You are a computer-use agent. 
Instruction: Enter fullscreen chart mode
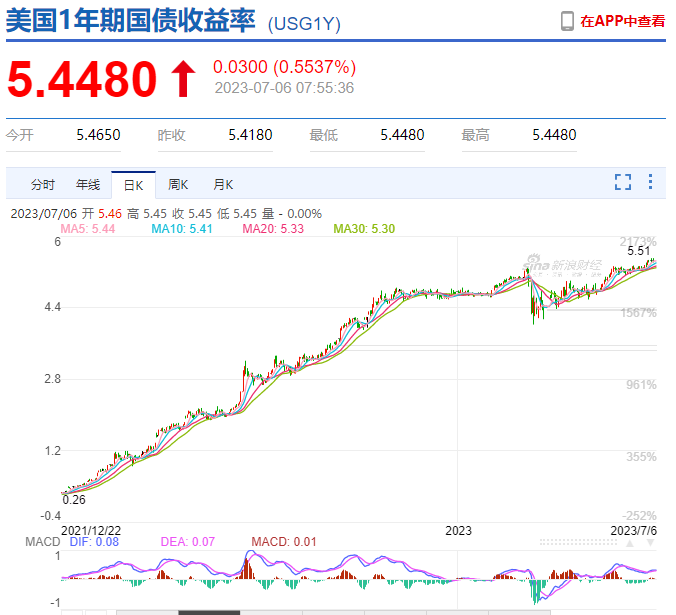click(x=622, y=182)
